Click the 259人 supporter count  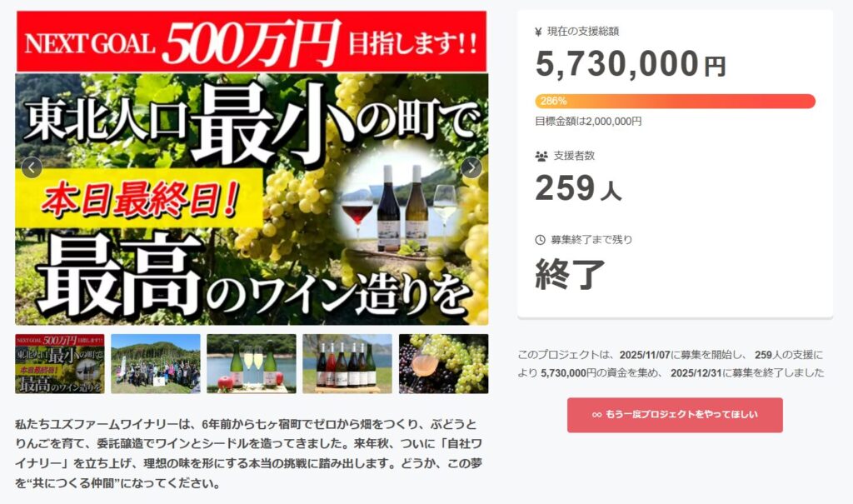578,188
